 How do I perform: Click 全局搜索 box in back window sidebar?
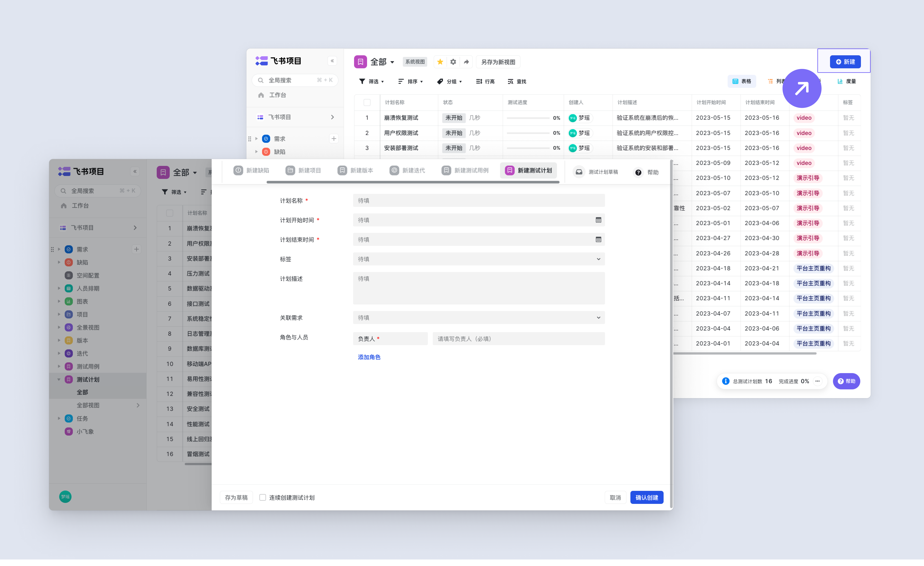[295, 80]
